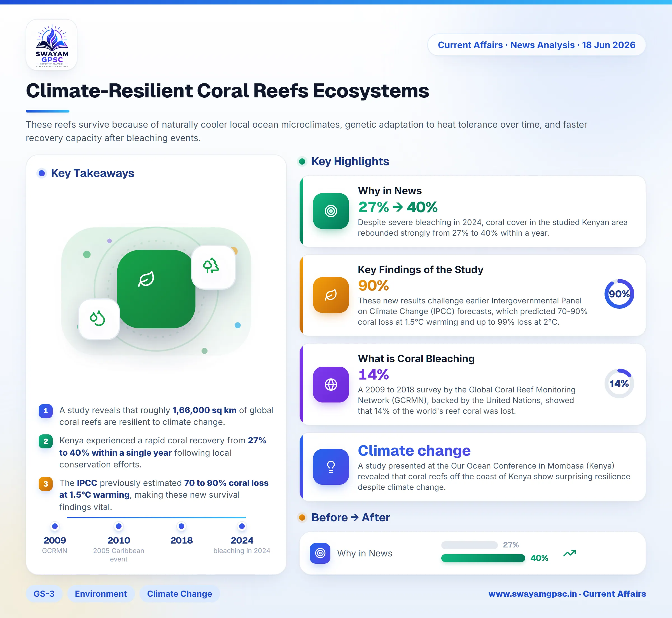Click the grey 27% value label

pyautogui.click(x=511, y=545)
